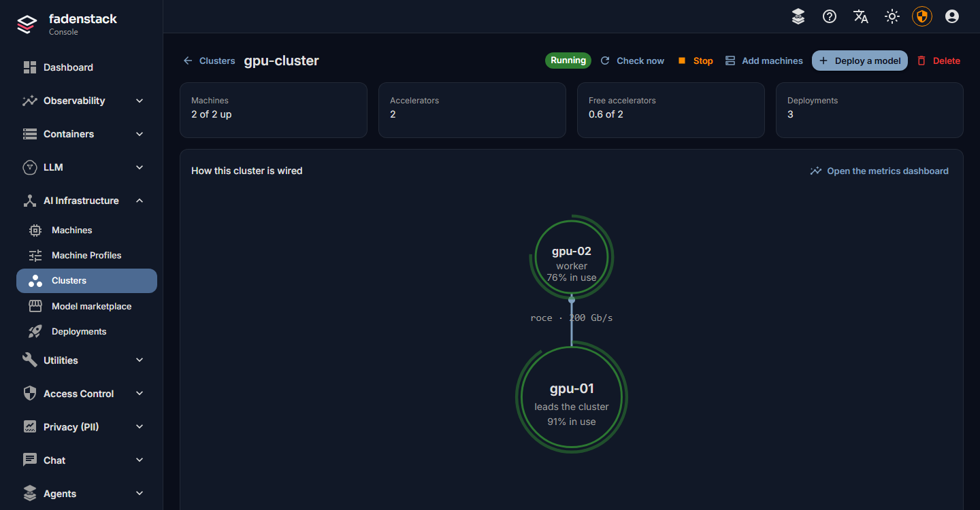Click the Access Control shield icon
Screen dimensions: 980x510
[x=30, y=394]
